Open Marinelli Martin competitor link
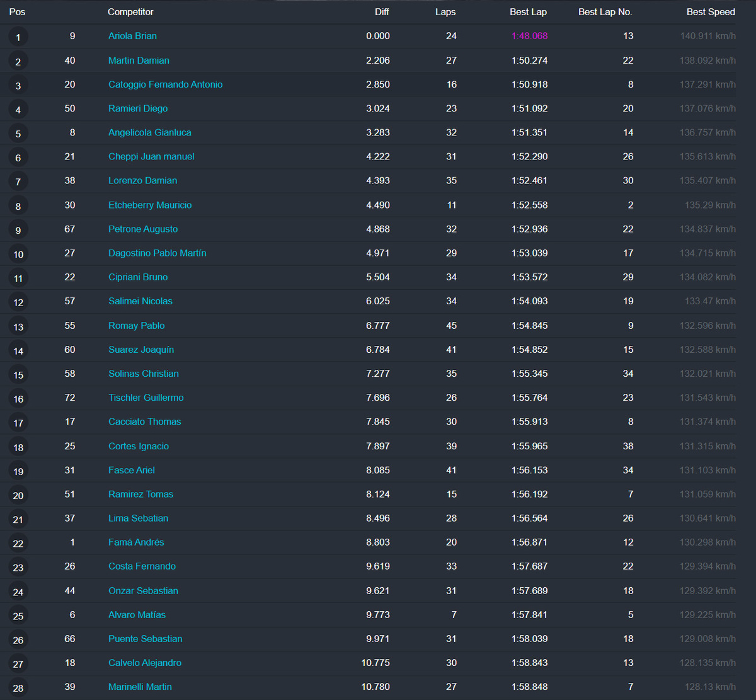Viewport: 756px width, 700px height. (140, 687)
